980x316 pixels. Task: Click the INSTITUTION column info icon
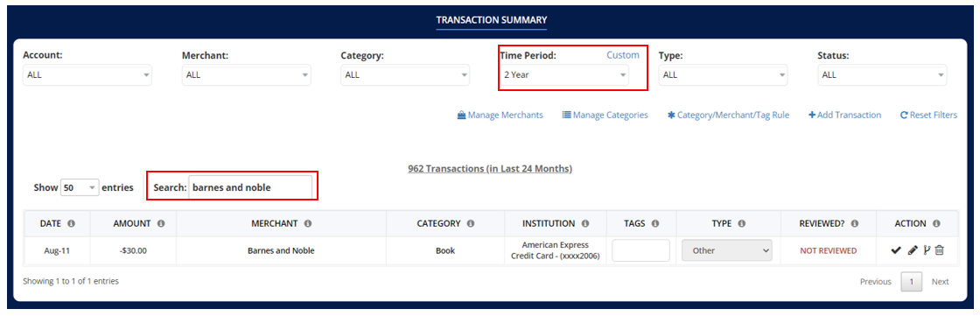585,223
